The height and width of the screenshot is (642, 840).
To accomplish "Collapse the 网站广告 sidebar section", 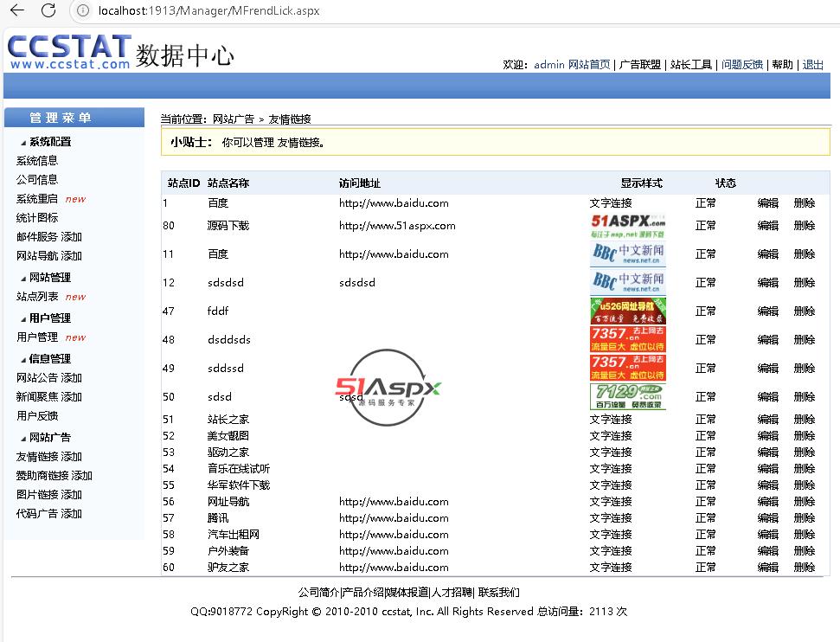I will 49,438.
